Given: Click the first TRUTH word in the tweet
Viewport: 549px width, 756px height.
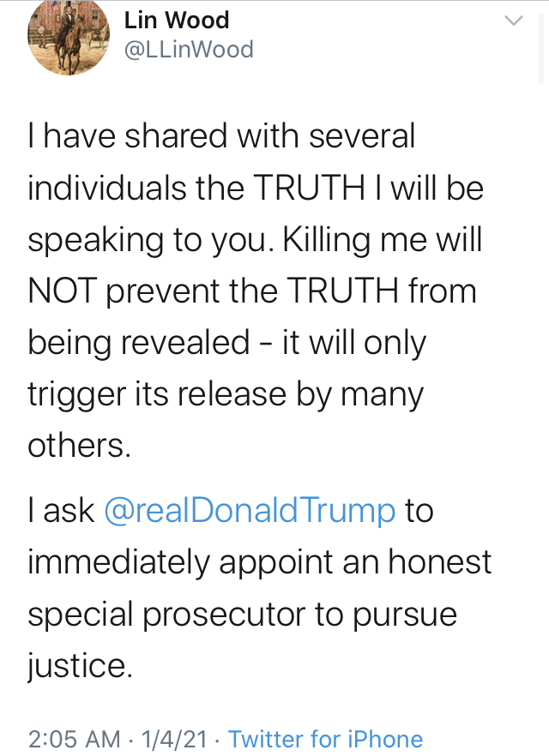Looking at the screenshot, I should [309, 188].
